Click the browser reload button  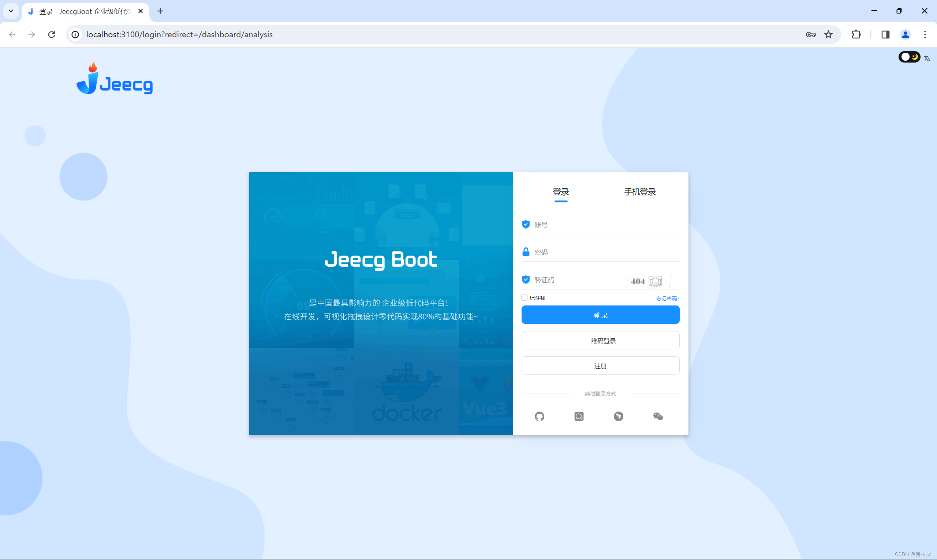pos(52,34)
